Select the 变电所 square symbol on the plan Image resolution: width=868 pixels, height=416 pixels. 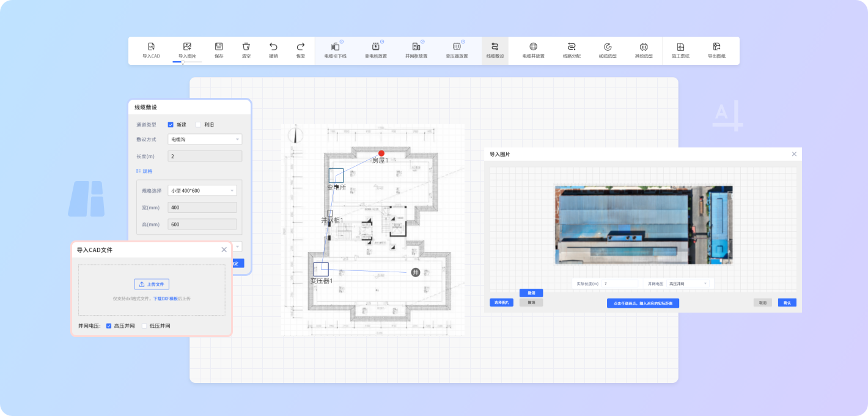click(x=336, y=176)
